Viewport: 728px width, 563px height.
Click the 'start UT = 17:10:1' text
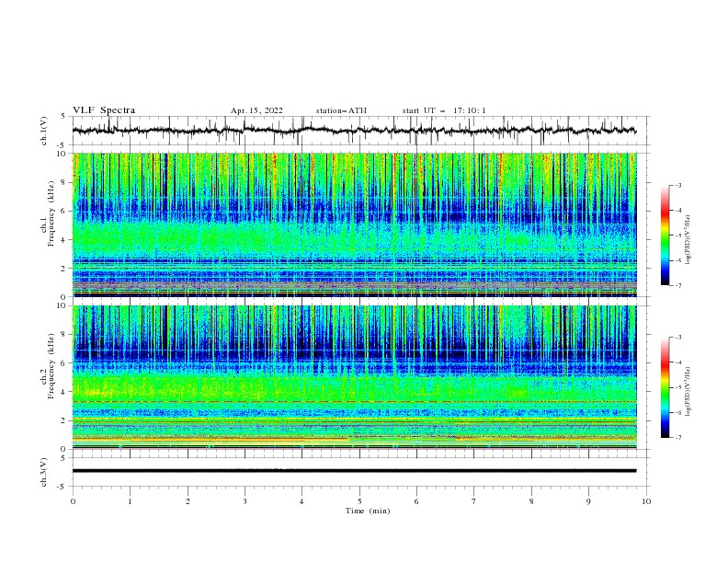[x=443, y=110]
